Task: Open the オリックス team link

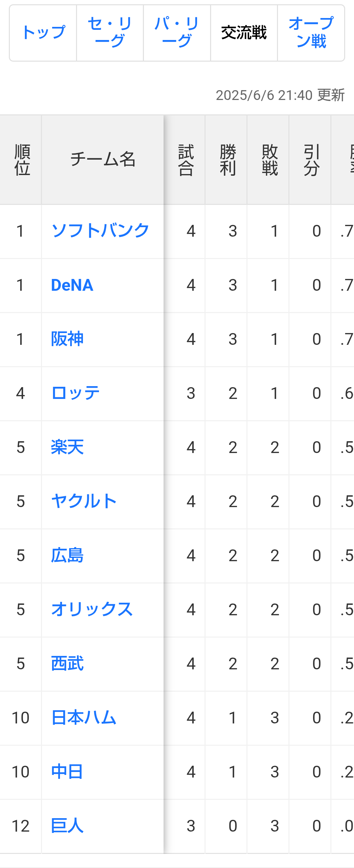Action: coord(92,610)
